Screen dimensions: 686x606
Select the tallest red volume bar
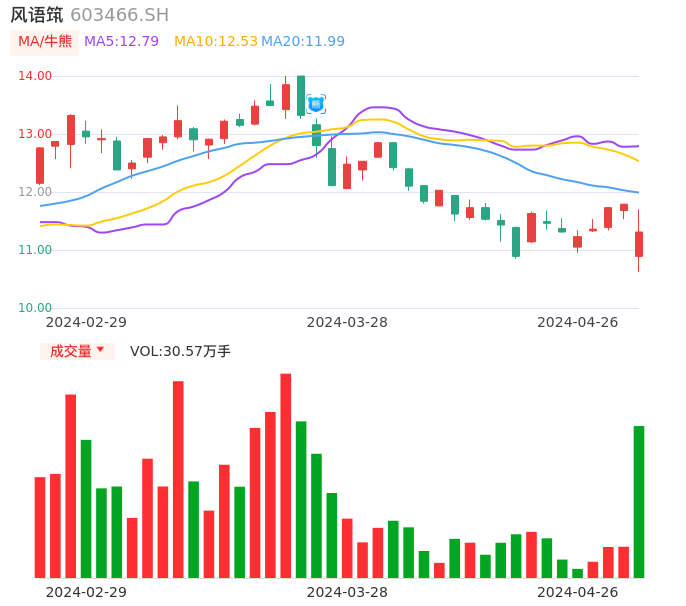pyautogui.click(x=285, y=475)
